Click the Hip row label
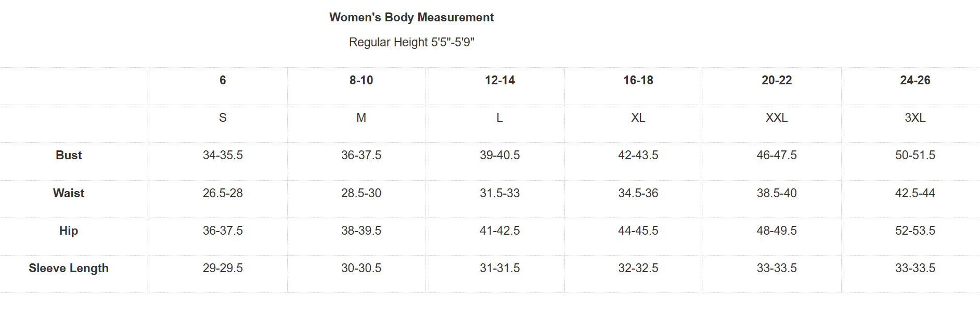Viewport: 980px width, 331px height. coord(69,231)
